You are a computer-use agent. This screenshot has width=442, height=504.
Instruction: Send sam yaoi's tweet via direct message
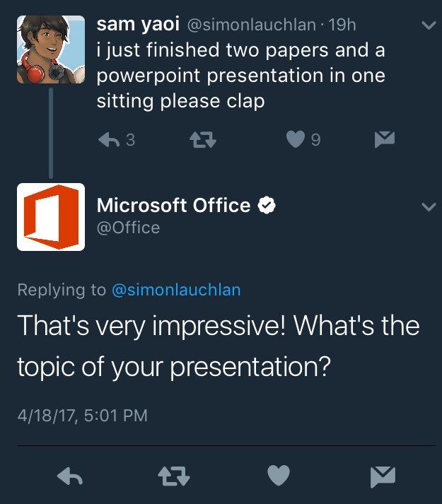pyautogui.click(x=385, y=139)
